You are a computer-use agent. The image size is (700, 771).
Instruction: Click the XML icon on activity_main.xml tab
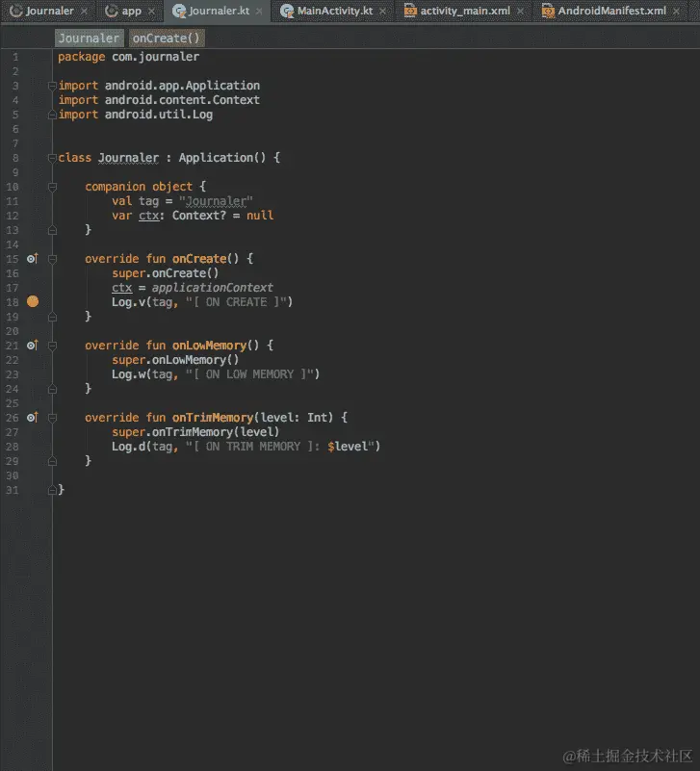tap(410, 11)
